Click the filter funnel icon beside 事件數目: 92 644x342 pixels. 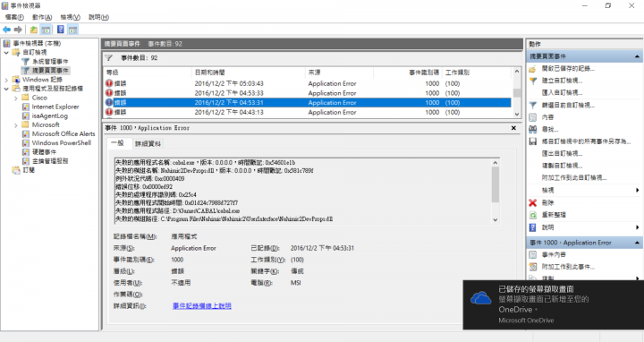(x=108, y=57)
